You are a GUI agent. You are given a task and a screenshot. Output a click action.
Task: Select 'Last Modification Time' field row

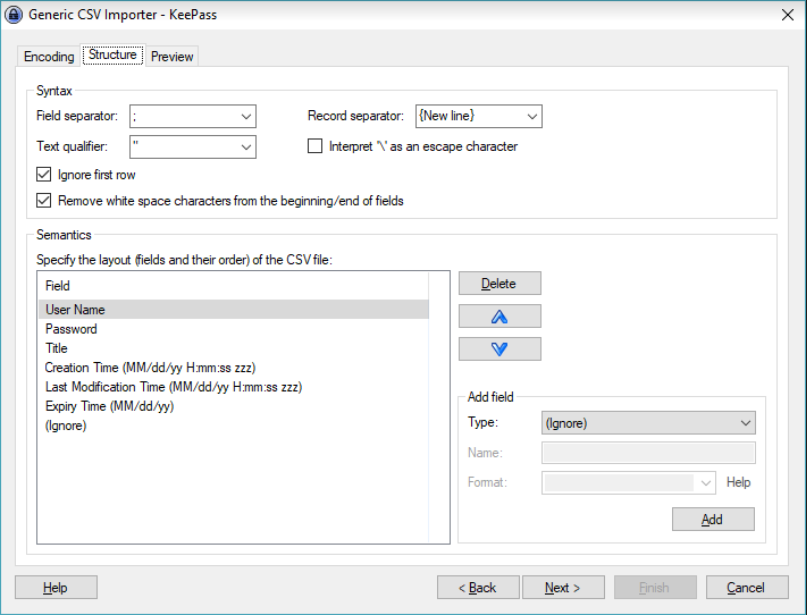[234, 386]
